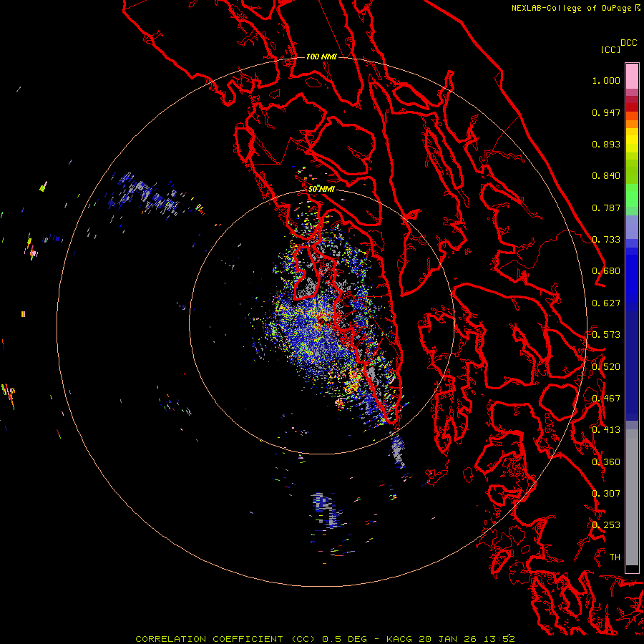Click the 0.573 legend value

click(606, 335)
